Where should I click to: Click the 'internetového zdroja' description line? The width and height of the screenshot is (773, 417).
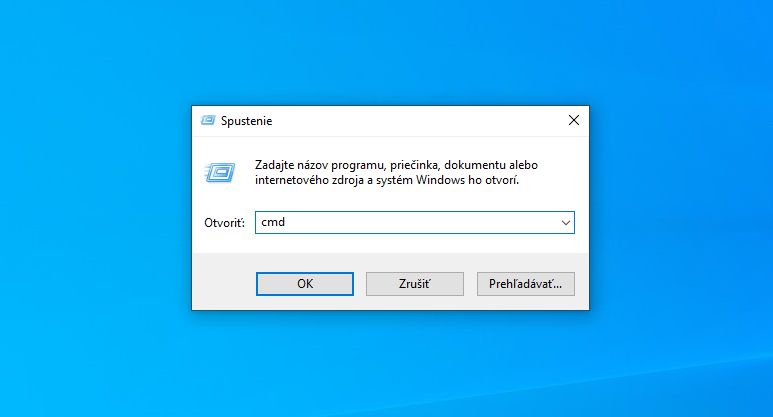(387, 180)
